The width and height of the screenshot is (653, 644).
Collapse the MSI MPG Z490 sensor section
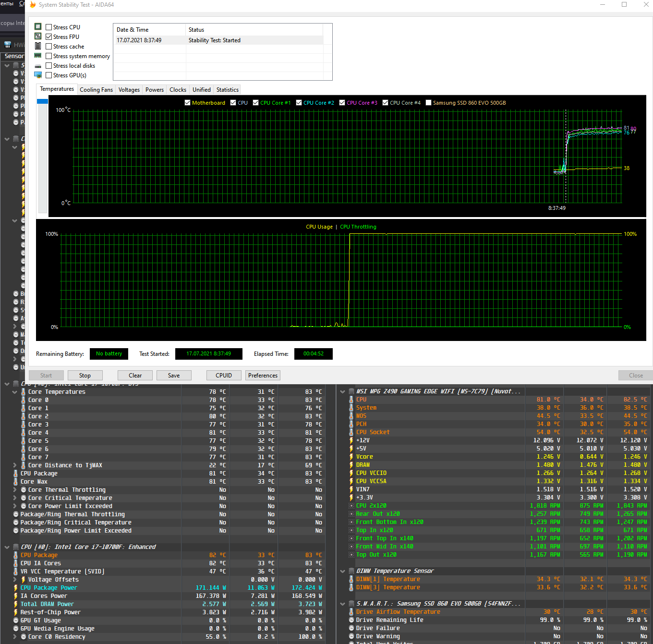[343, 391]
